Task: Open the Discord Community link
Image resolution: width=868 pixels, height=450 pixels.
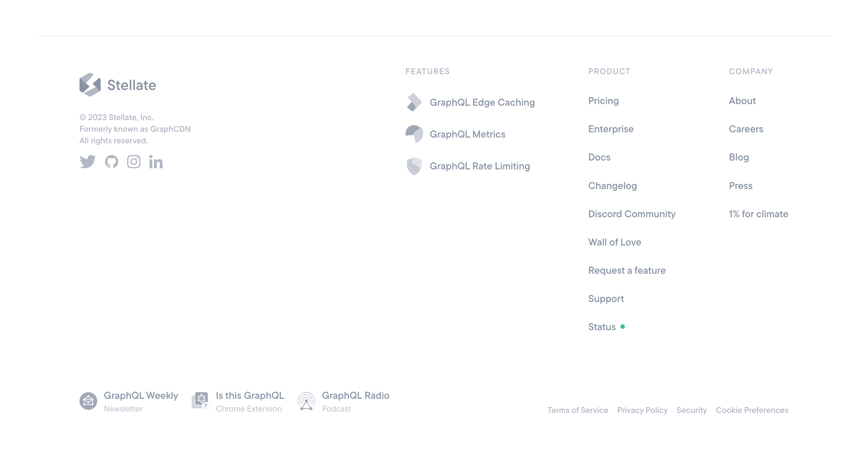Action: coord(632,214)
